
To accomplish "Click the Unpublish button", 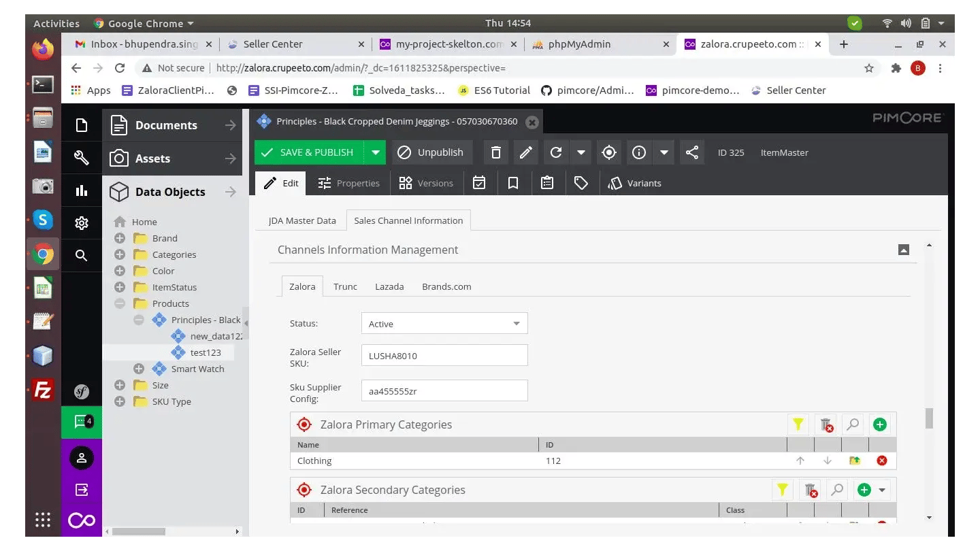I will pos(431,152).
